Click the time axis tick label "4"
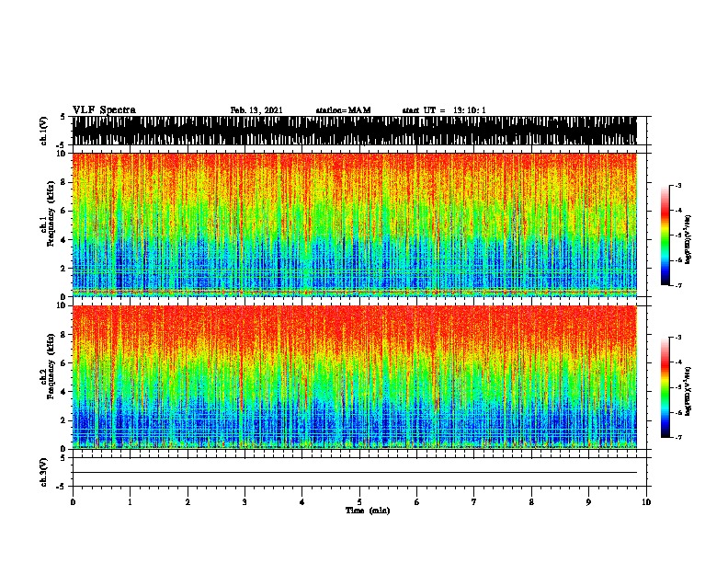This screenshot has width=728, height=563. point(302,502)
